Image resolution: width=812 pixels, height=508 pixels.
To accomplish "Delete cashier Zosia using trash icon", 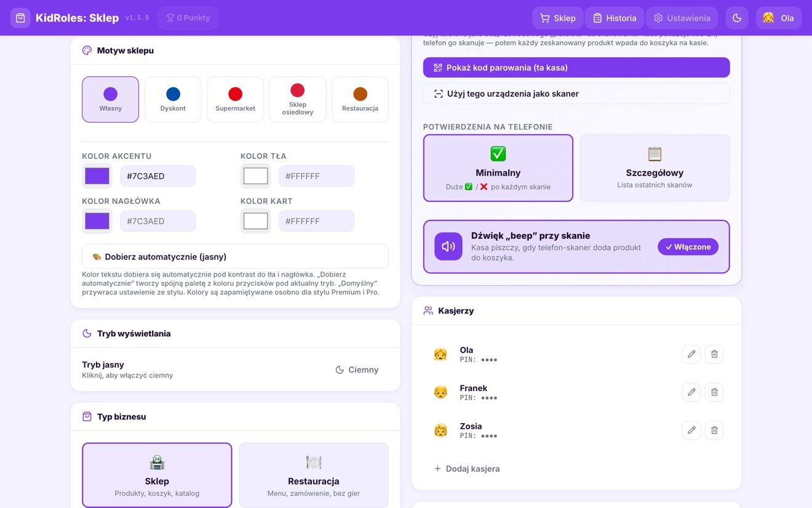I will pos(714,430).
